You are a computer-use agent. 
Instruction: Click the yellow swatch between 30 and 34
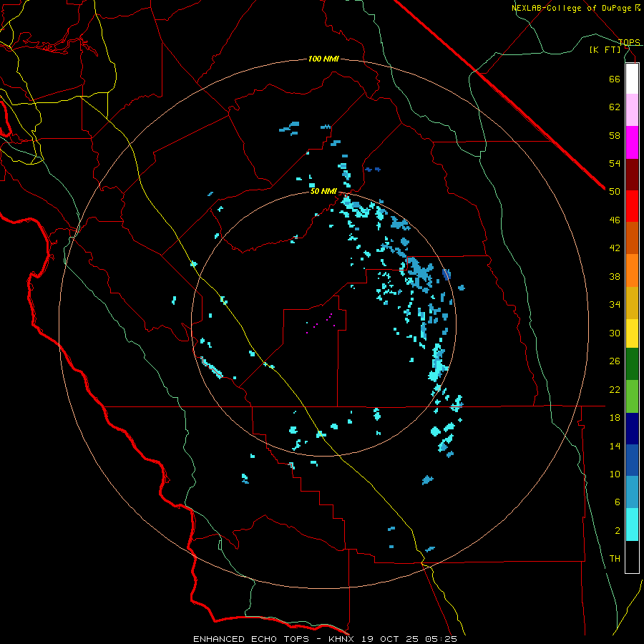click(632, 333)
